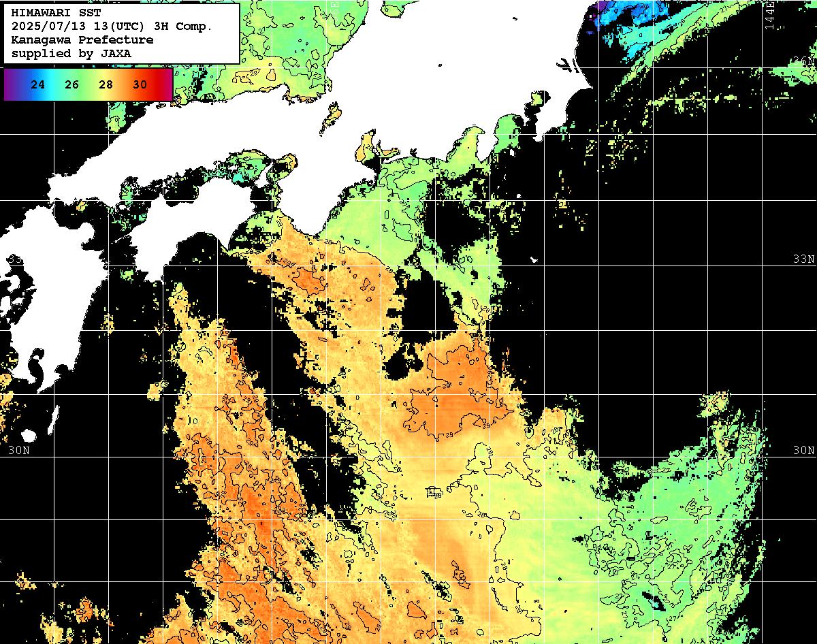Click the 'supplied by JAXA' credit text
Viewport: 817px width, 644px height.
[71, 53]
